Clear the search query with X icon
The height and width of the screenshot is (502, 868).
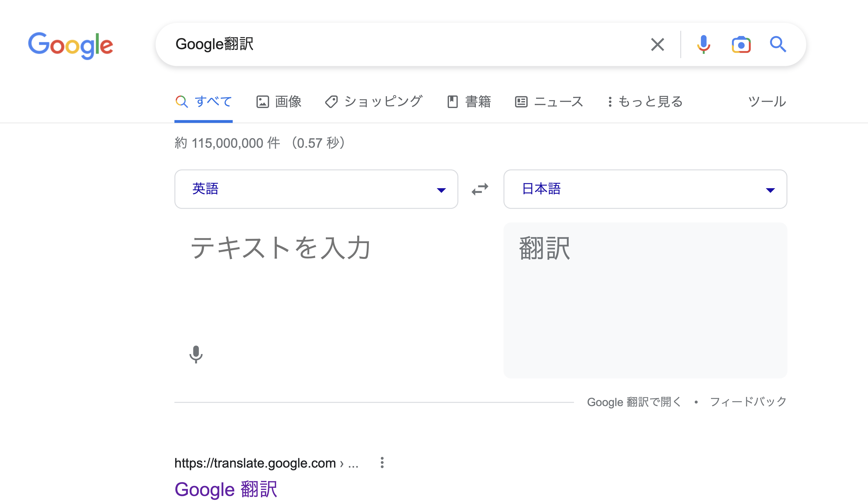coord(658,44)
